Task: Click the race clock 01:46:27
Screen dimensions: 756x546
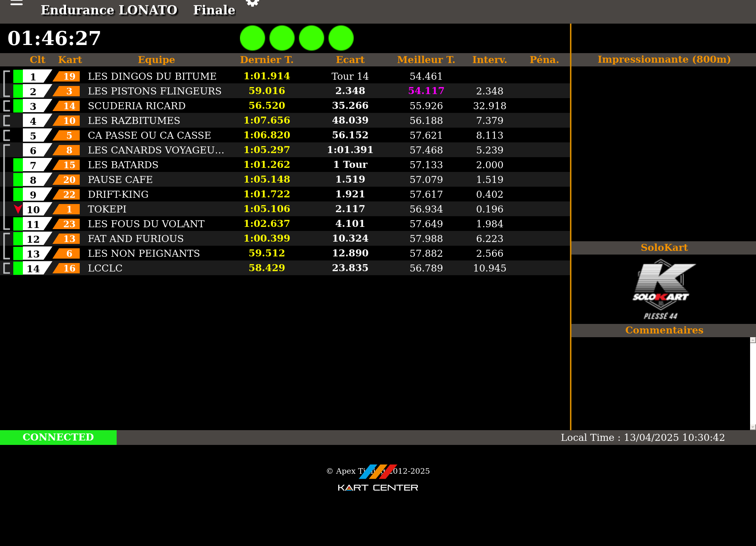Action: [54, 38]
